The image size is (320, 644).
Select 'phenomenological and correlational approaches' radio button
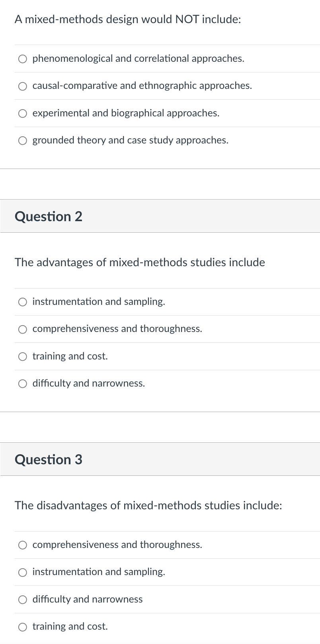tap(22, 59)
